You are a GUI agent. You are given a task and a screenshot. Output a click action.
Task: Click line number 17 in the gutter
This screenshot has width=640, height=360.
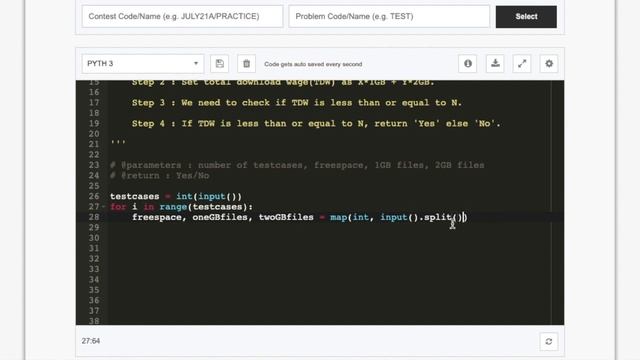tap(94, 102)
